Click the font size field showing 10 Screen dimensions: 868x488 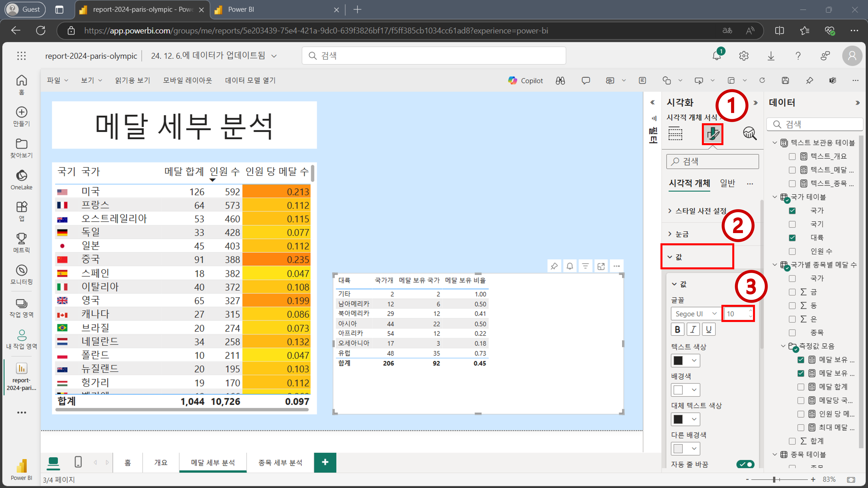pyautogui.click(x=738, y=314)
